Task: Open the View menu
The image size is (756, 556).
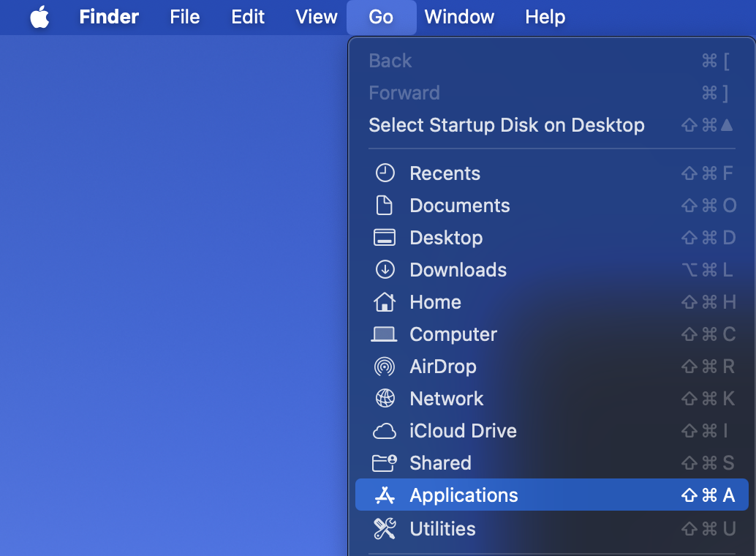Action: (316, 17)
